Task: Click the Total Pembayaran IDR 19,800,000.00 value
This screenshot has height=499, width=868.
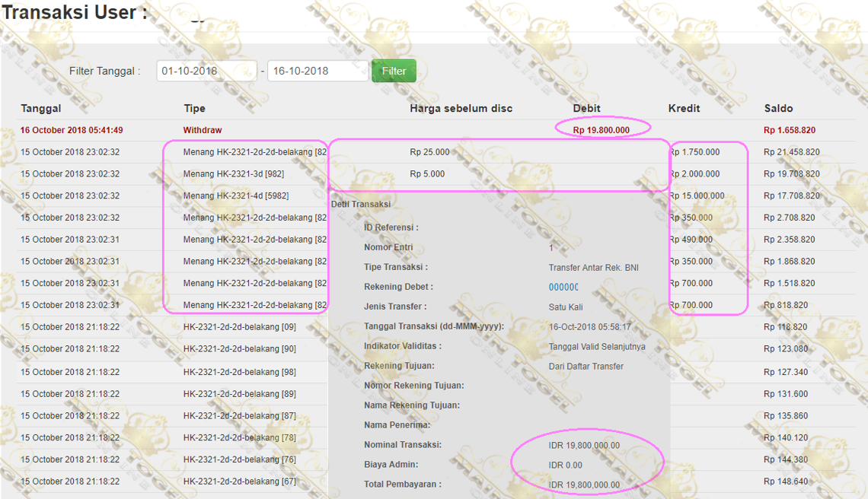Action: [584, 485]
